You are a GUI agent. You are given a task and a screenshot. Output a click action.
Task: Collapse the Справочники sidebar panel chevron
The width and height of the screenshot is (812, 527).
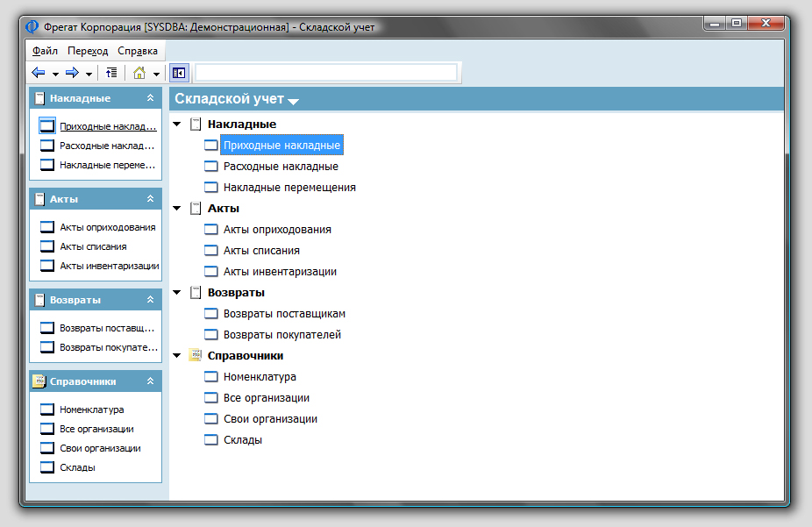tap(150, 381)
